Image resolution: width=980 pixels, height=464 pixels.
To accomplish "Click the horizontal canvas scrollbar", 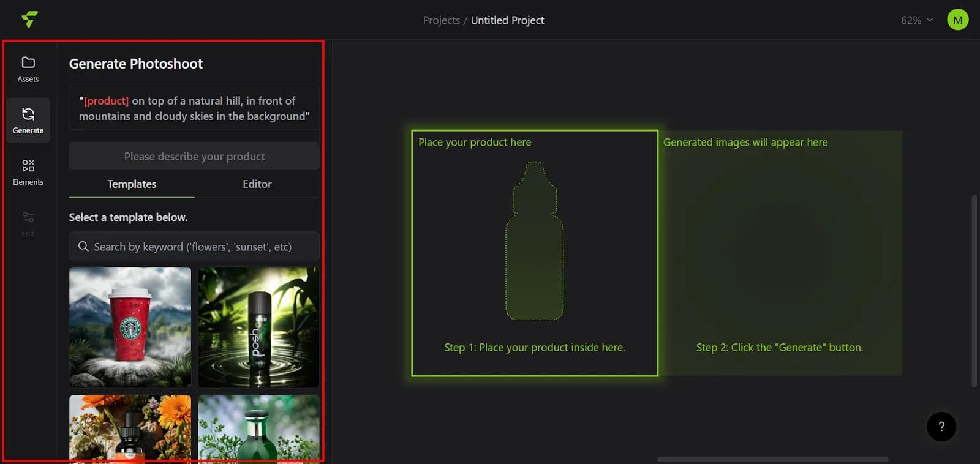I will point(772,459).
